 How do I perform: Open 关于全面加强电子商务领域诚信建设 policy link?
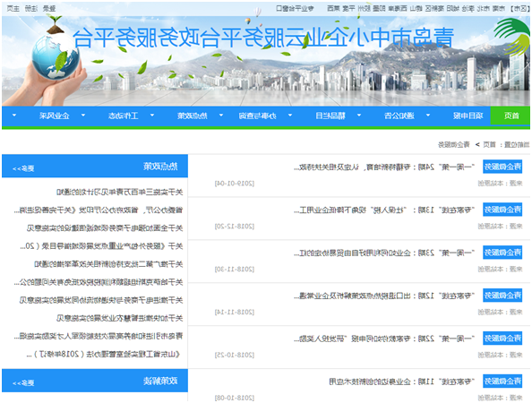click(105, 228)
